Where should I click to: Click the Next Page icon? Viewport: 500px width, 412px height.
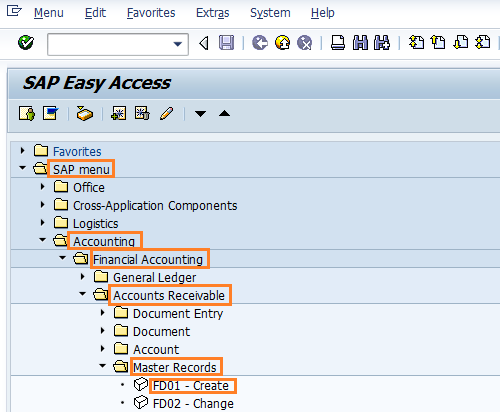[x=461, y=43]
